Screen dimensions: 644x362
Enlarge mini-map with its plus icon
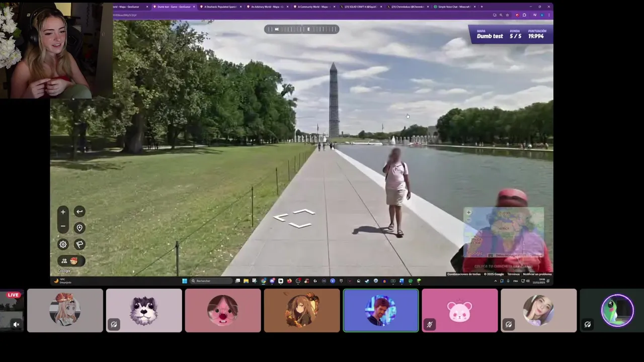[468, 213]
